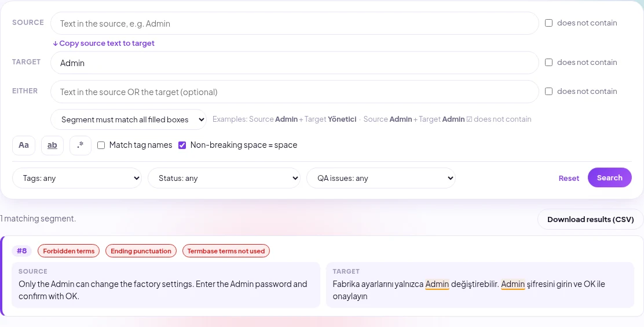Enable Match tag names checkbox
This screenshot has height=327, width=644.
point(101,145)
